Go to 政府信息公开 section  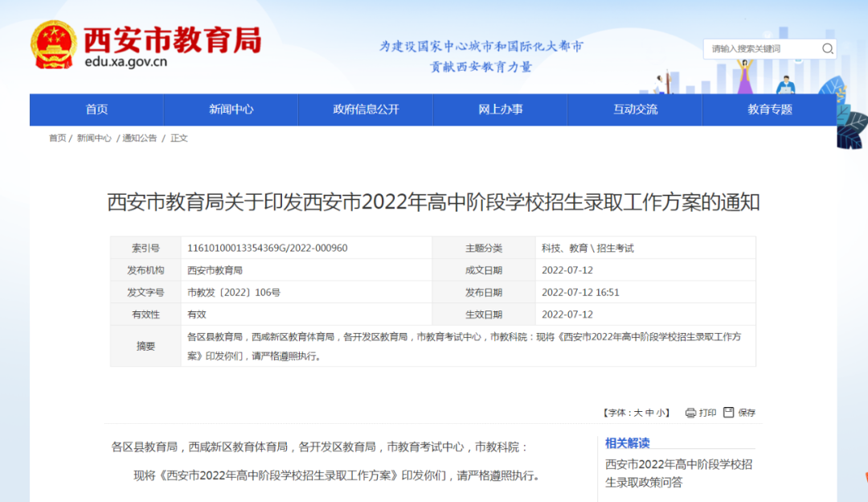(366, 109)
